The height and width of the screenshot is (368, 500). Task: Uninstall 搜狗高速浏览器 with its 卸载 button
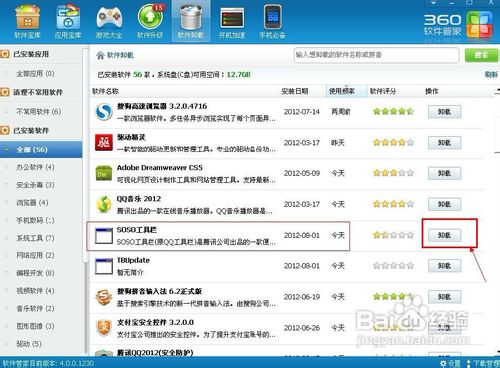click(444, 112)
